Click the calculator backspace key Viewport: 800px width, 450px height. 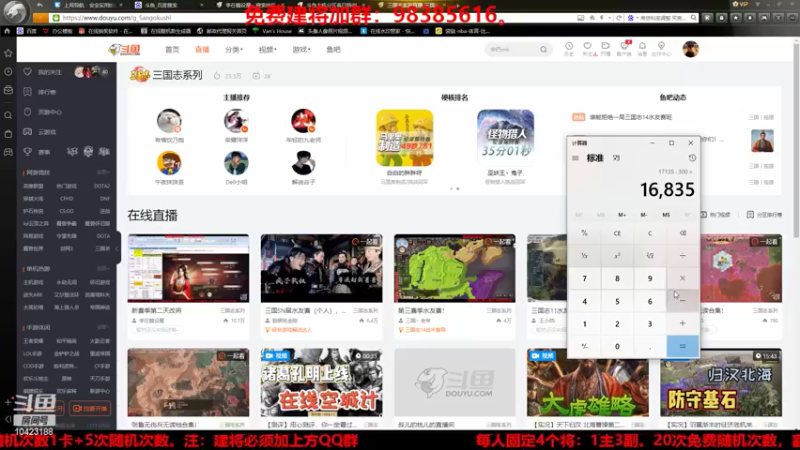pyautogui.click(x=683, y=233)
